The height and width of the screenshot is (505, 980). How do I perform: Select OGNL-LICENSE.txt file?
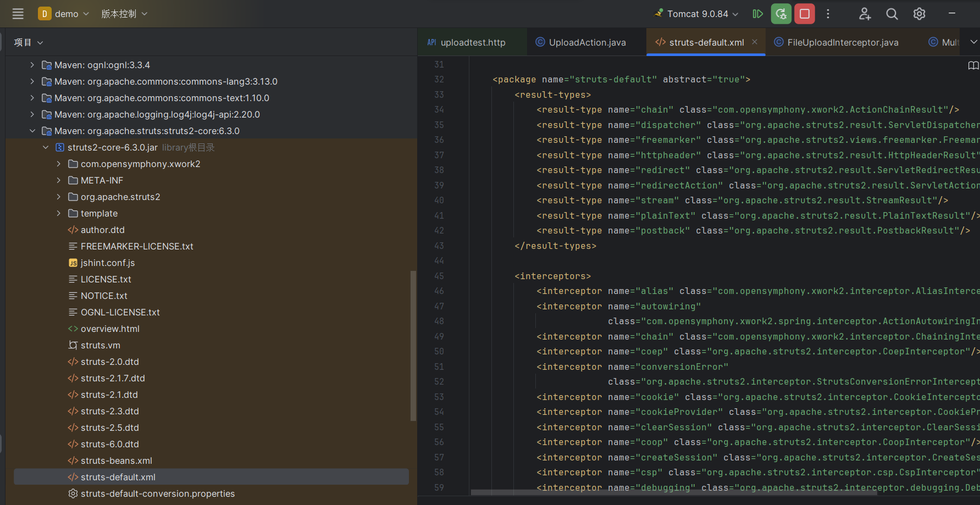point(120,312)
